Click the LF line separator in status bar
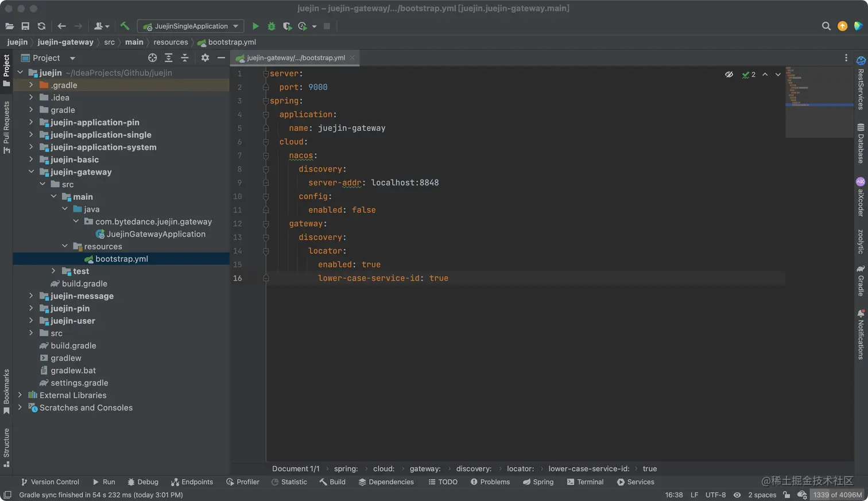This screenshot has width=868, height=501. (694, 495)
